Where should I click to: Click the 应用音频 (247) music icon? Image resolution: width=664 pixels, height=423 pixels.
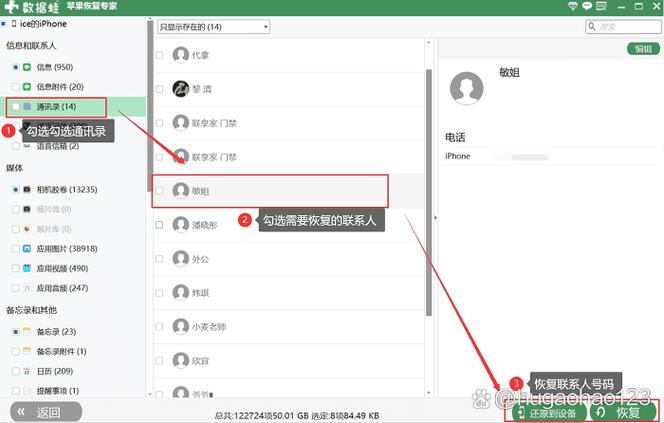pos(27,288)
